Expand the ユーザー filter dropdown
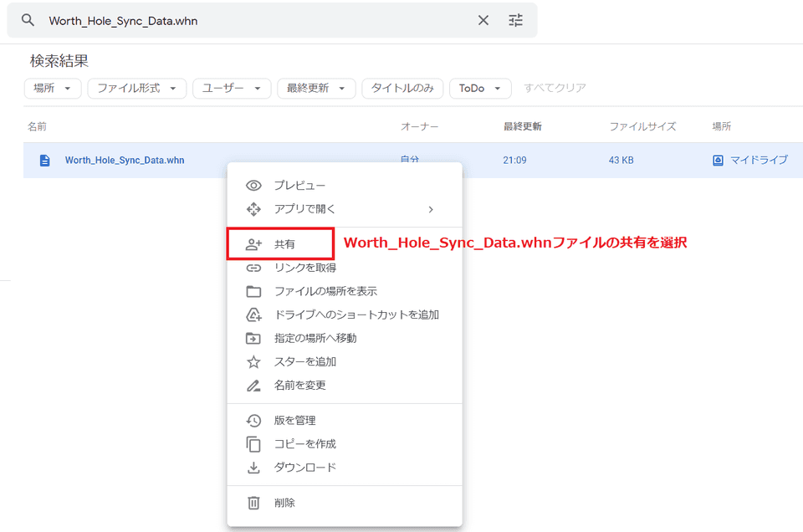Screen dimensions: 803x532 click(x=232, y=89)
